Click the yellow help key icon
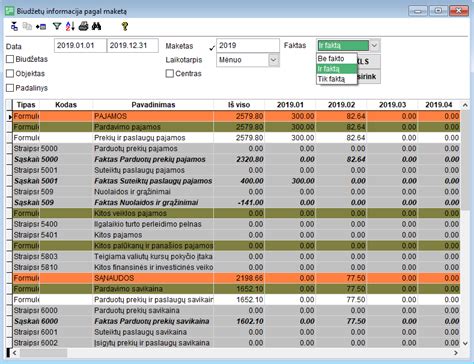 [x=125, y=26]
